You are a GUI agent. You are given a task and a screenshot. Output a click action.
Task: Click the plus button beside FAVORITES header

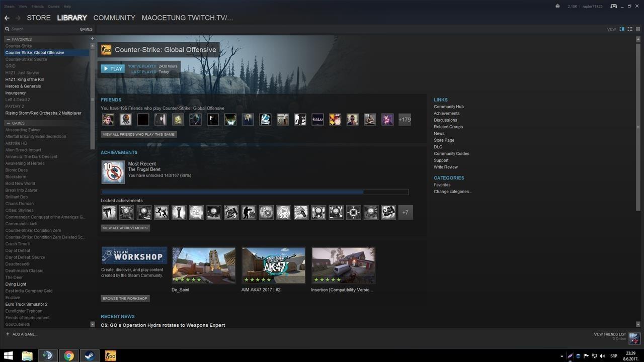click(92, 39)
